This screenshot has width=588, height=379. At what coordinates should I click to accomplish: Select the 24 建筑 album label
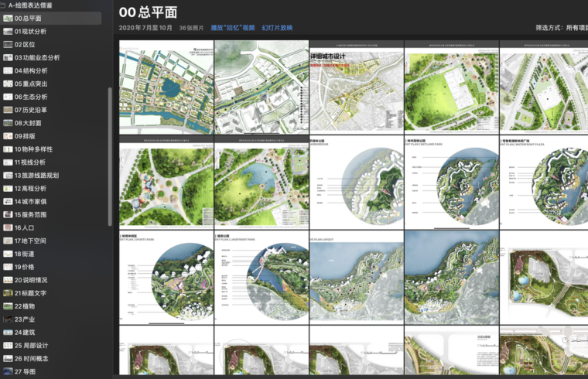25,333
